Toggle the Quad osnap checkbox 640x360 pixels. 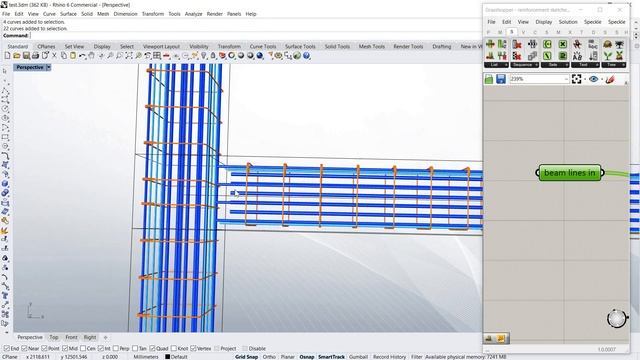coord(152,349)
